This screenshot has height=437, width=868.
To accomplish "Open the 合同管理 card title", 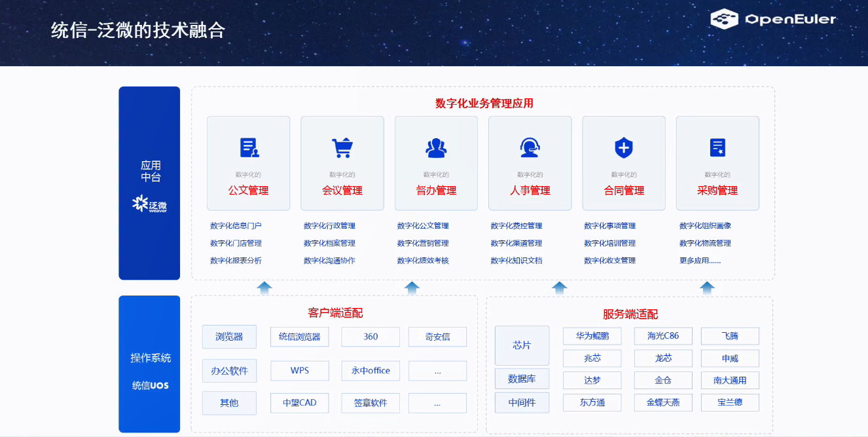I will tap(624, 191).
